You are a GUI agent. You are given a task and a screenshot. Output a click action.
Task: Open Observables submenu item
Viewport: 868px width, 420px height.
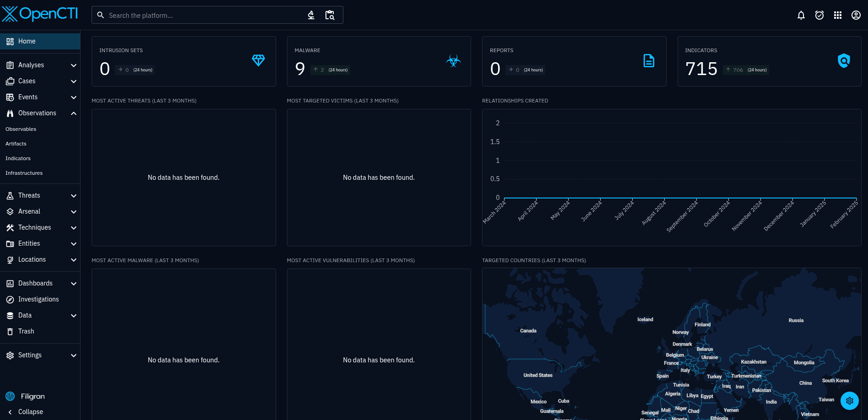pyautogui.click(x=40, y=129)
